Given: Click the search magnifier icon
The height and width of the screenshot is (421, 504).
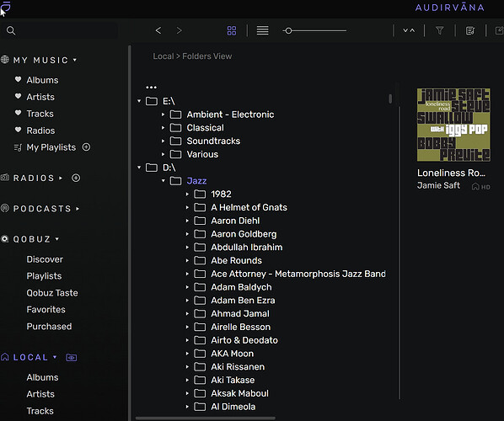Looking at the screenshot, I should (11, 31).
